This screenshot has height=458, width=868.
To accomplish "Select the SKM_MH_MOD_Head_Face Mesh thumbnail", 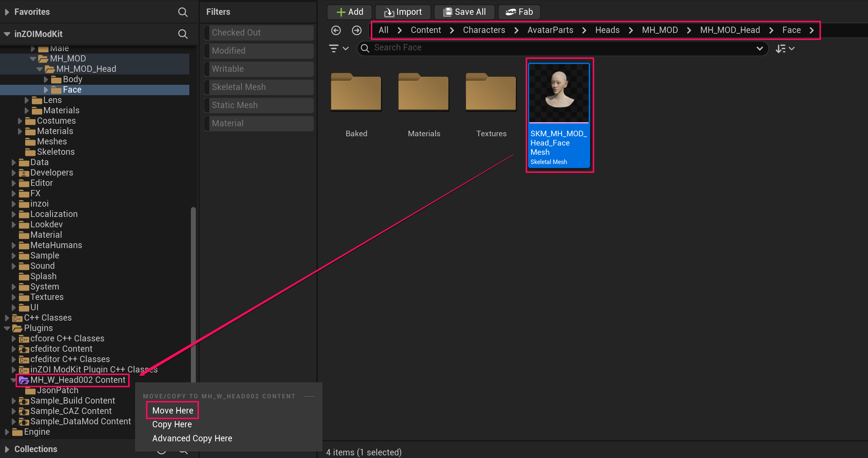I will [x=559, y=93].
